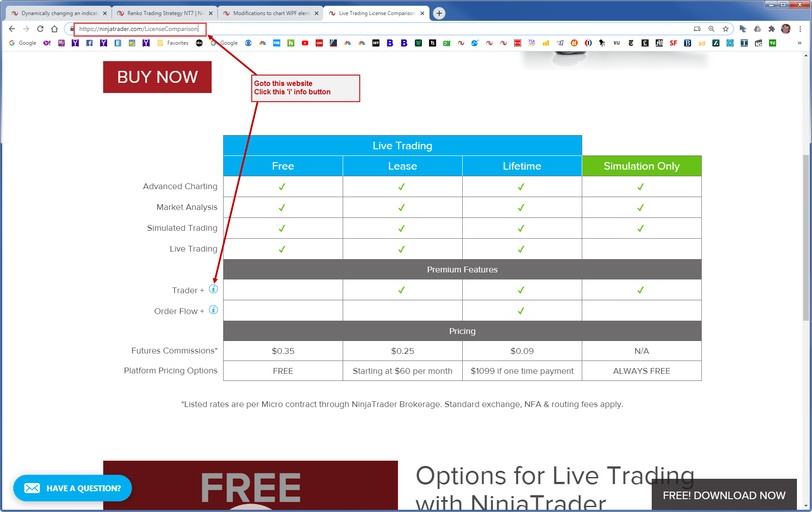812x512 pixels.
Task: Click the 'Platform Pricing Options' row label
Action: tap(171, 371)
